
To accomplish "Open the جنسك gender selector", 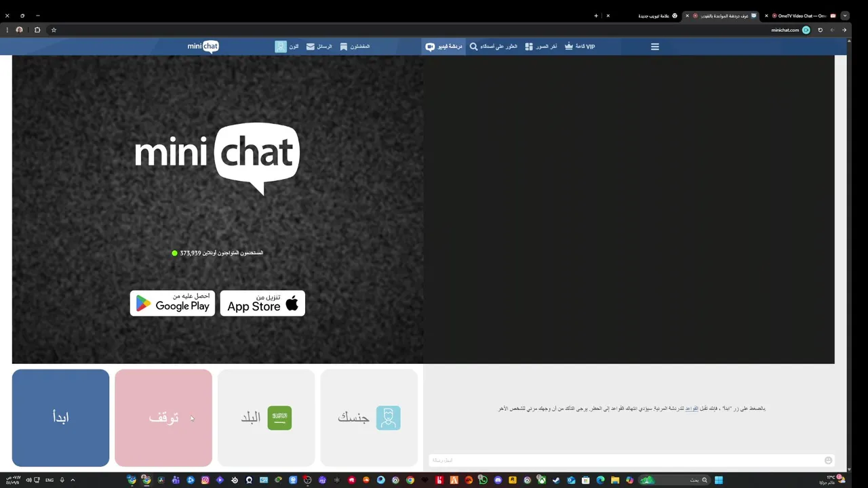I will [369, 418].
